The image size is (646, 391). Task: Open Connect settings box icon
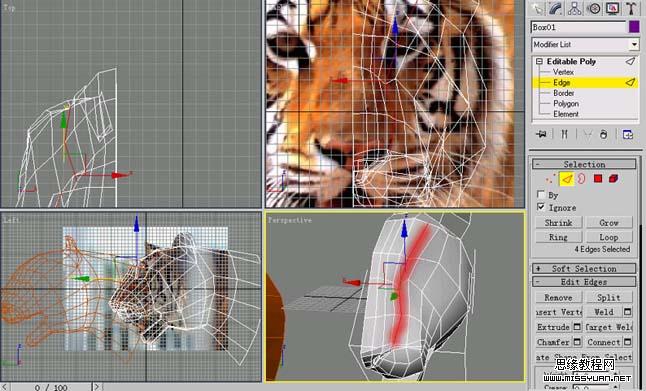(x=627, y=342)
